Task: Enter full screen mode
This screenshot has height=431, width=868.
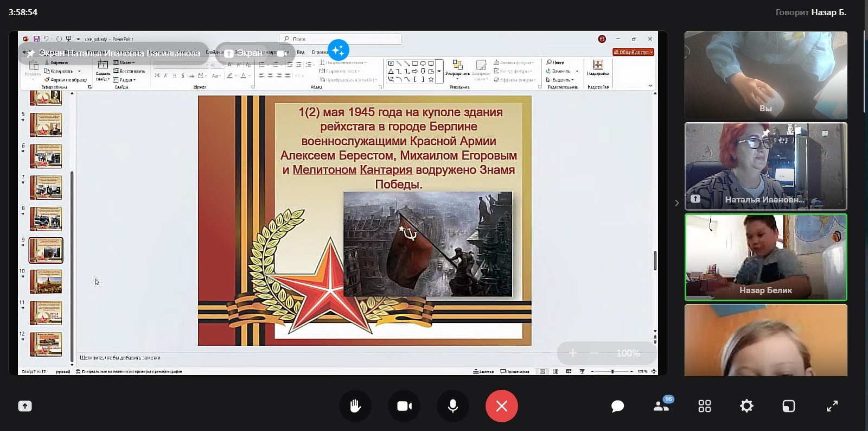Action: click(832, 406)
